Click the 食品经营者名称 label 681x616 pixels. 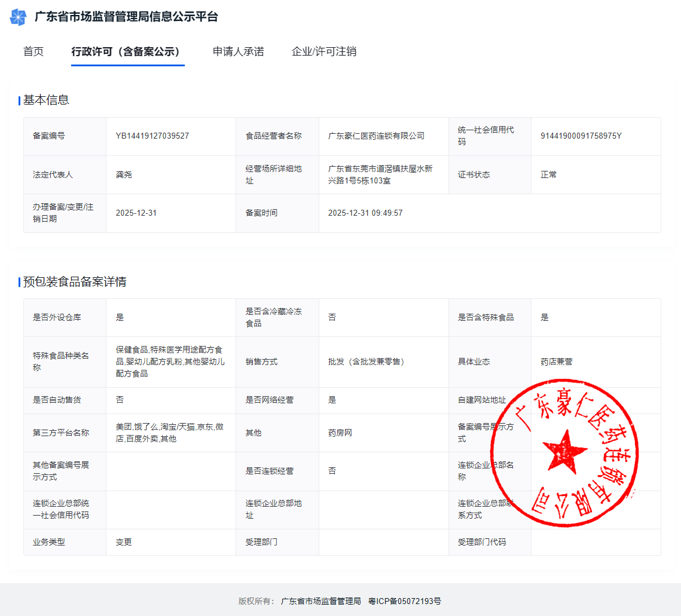pyautogui.click(x=274, y=136)
